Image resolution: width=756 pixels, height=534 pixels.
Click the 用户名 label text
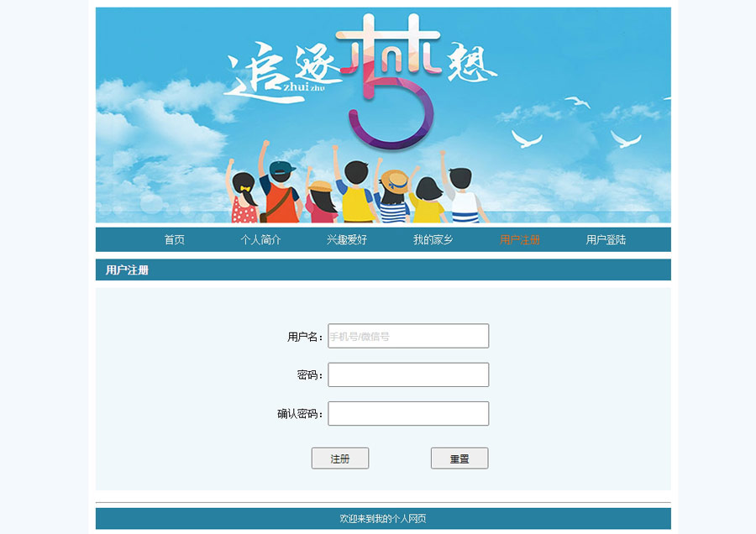pos(305,337)
